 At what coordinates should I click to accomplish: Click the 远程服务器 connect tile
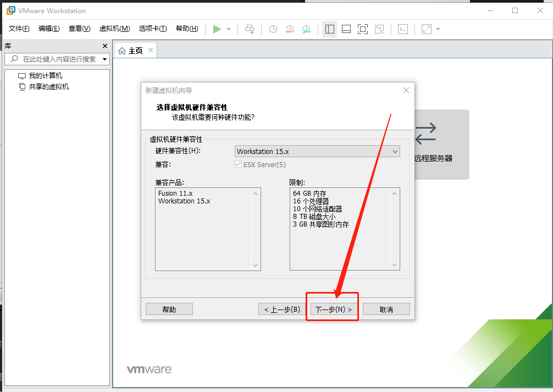pos(441,144)
